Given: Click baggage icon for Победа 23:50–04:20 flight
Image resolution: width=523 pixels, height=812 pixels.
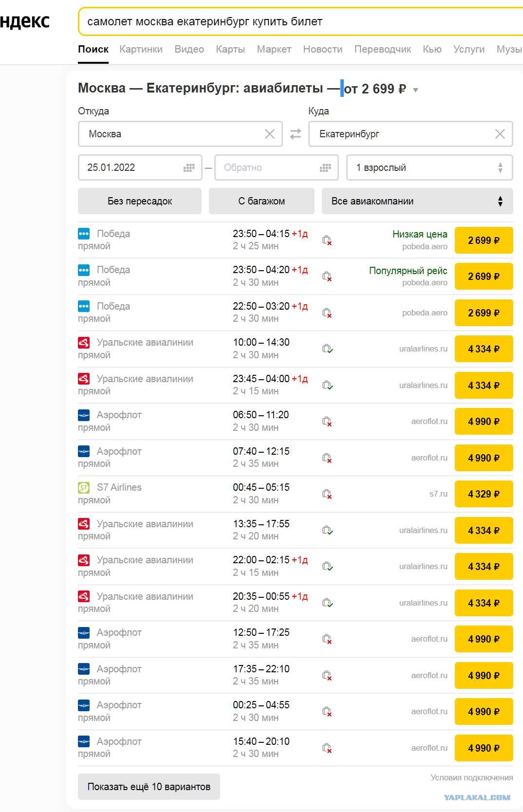Looking at the screenshot, I should pyautogui.click(x=327, y=277).
